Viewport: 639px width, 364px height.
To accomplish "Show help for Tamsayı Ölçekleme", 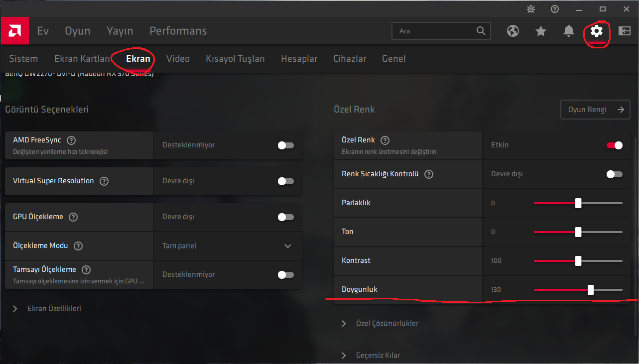I will point(86,270).
